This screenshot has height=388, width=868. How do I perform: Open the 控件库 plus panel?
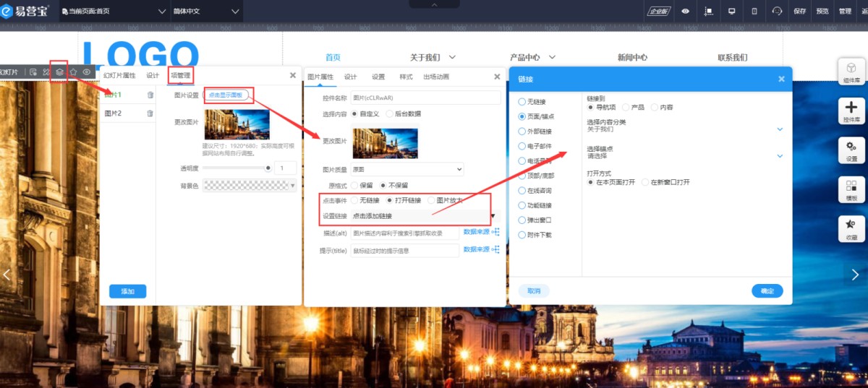(x=851, y=111)
